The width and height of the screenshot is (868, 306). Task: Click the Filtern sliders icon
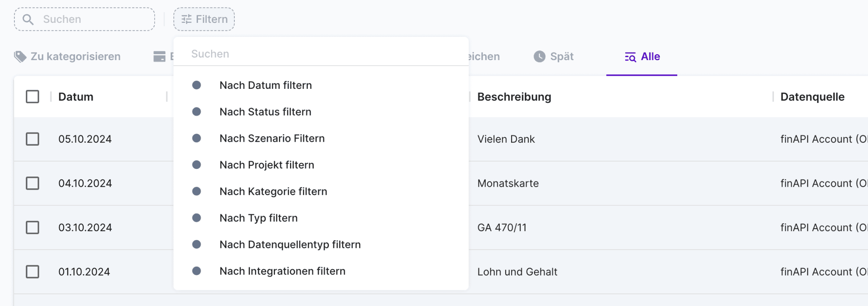186,19
